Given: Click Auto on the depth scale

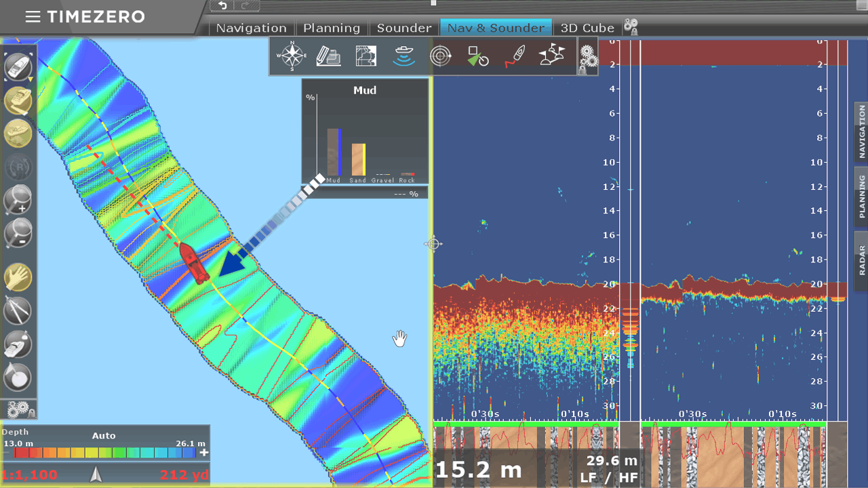Looking at the screenshot, I should (104, 436).
